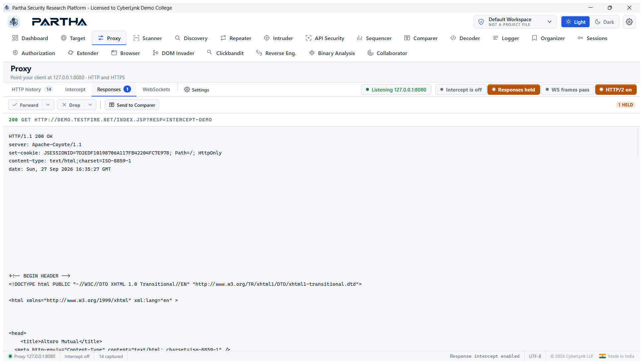Select the Proxy main tab

[109, 38]
